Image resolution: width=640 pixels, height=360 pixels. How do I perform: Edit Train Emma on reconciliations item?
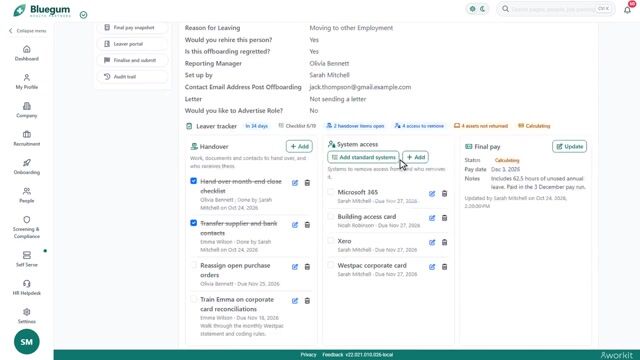[x=295, y=301]
